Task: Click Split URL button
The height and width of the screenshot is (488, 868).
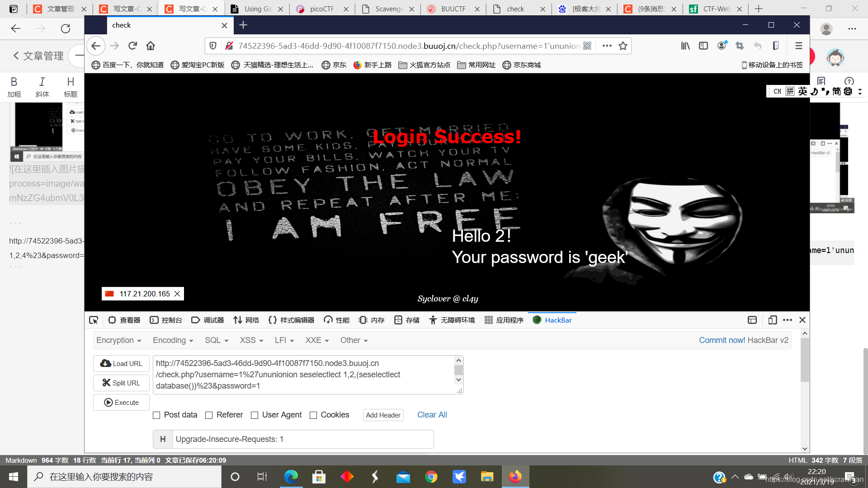Action: pos(121,383)
